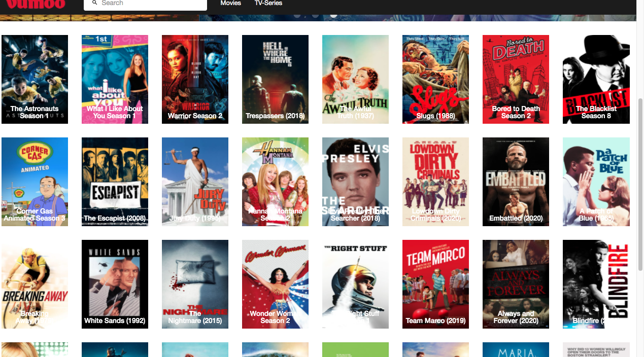This screenshot has height=357, width=644.
Task: Select the Slugs (1988) poster
Action: (x=435, y=79)
